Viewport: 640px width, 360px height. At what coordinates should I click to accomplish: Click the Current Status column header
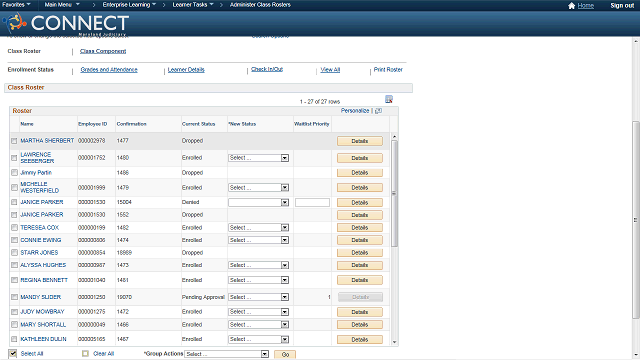tap(198, 124)
